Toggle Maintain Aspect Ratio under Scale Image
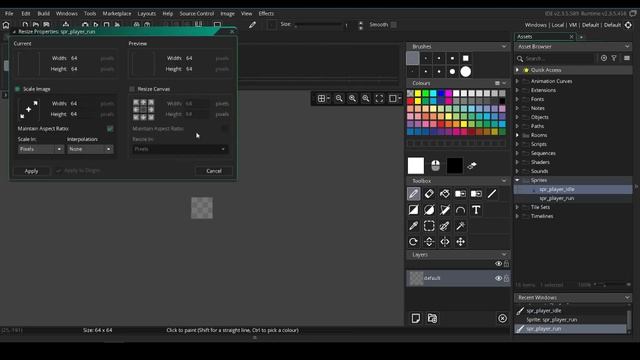The image size is (640, 360). (x=110, y=129)
